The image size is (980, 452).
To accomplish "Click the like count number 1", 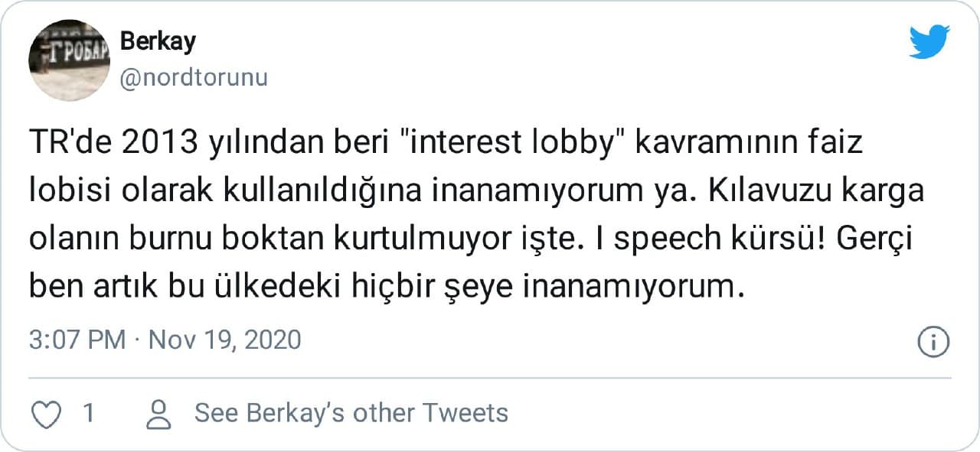I will click(88, 414).
